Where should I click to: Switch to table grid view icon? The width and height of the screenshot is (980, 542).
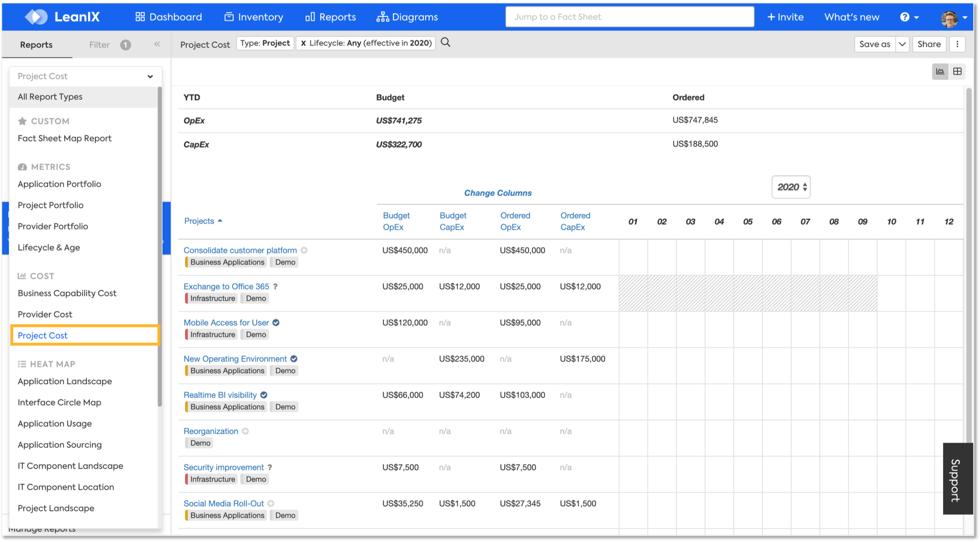[x=957, y=71]
